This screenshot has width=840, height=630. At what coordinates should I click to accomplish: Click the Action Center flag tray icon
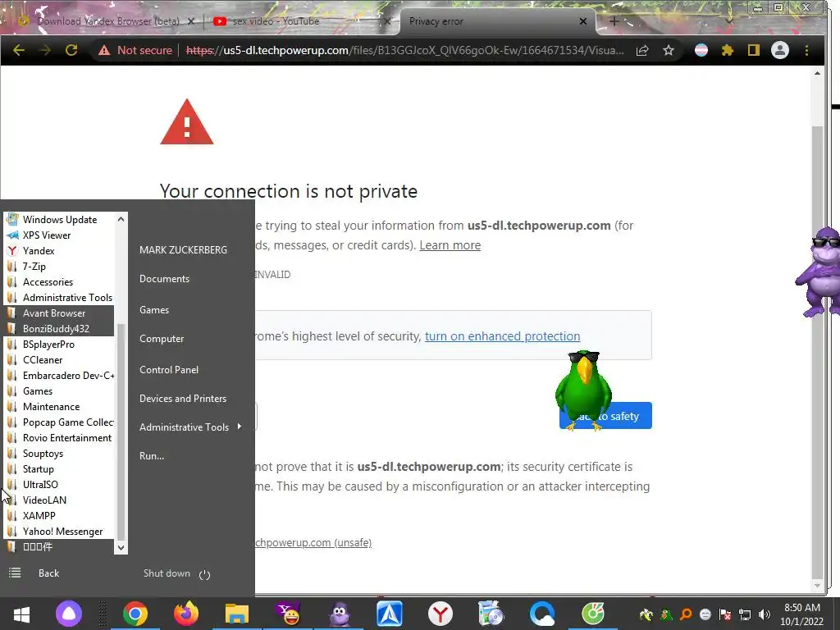(x=725, y=614)
